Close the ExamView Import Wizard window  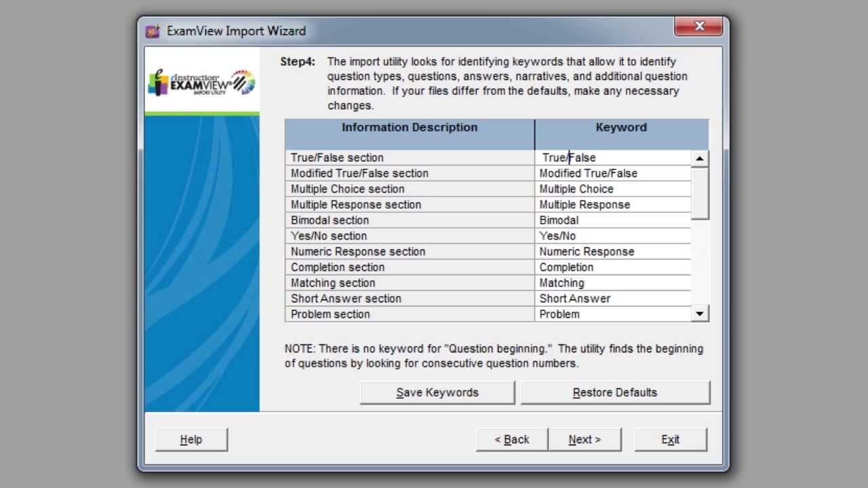[x=699, y=27]
